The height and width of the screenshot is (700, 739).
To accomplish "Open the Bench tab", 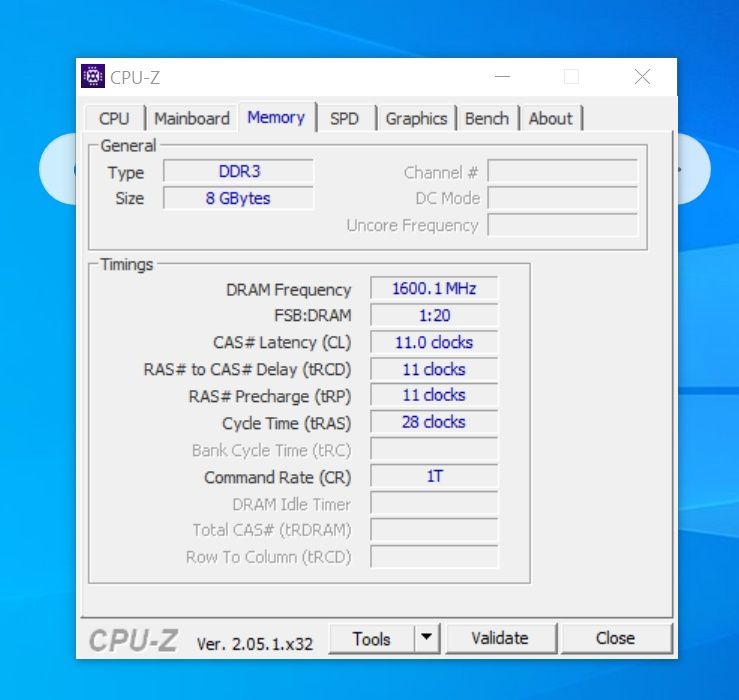I will [487, 118].
